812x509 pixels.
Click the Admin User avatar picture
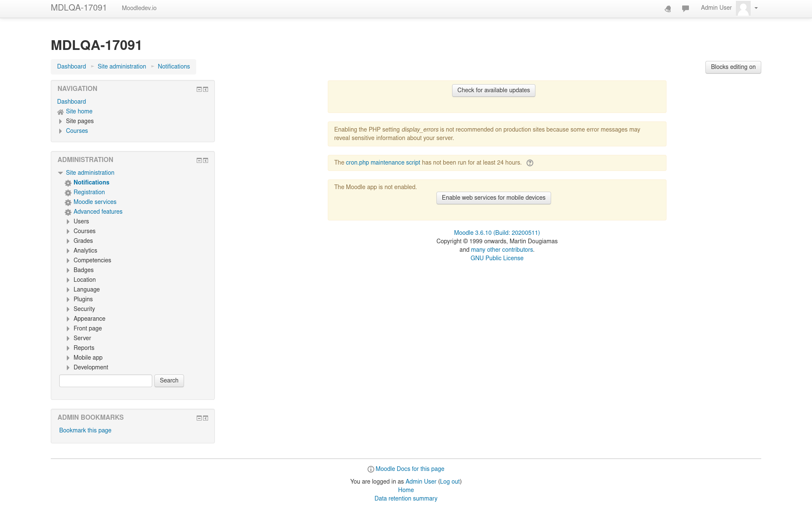[743, 8]
